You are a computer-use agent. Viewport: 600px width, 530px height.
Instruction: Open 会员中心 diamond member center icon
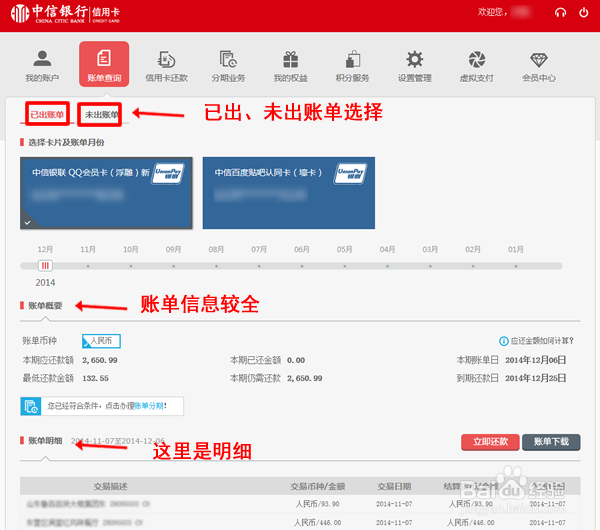click(539, 65)
